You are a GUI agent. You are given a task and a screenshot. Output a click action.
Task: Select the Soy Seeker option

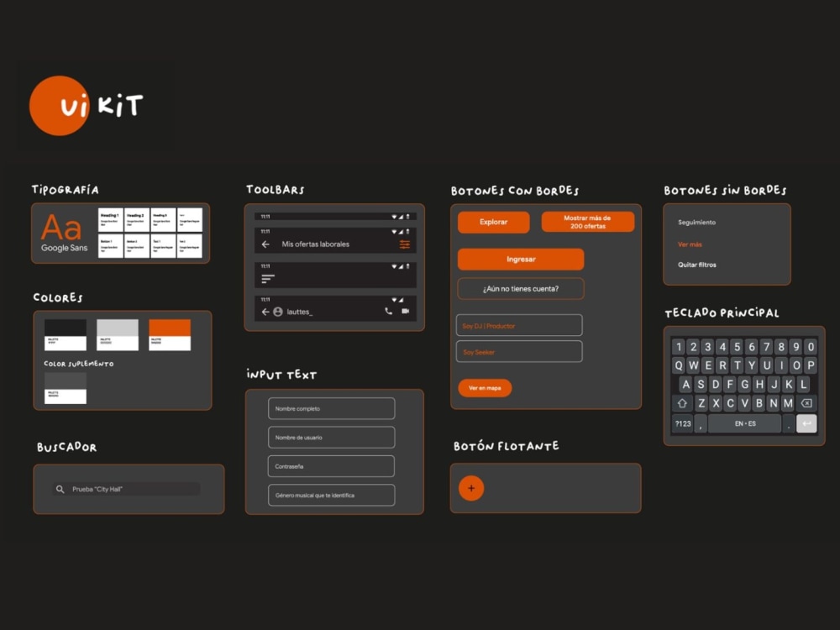519,351
